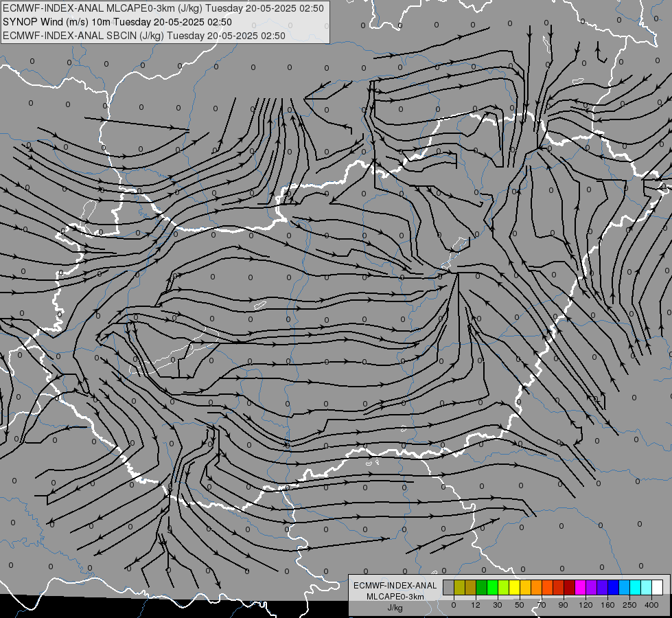Screen dimensions: 672x618
Task: Click the 90 tick value on the legend
Action: pos(563,605)
